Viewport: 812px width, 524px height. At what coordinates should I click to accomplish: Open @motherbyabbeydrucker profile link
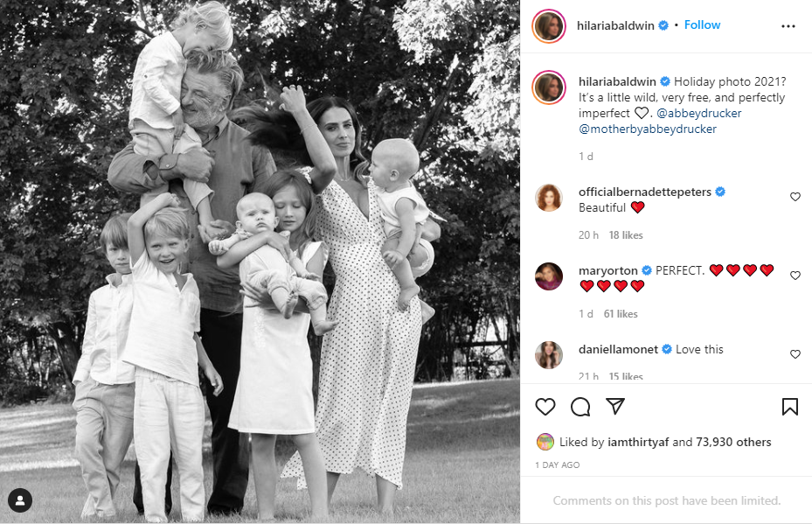[648, 129]
